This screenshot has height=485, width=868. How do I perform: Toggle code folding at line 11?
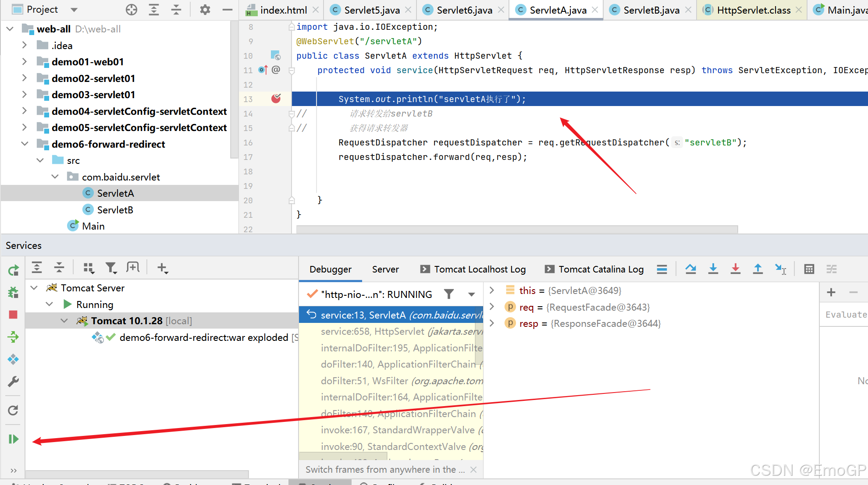click(292, 70)
